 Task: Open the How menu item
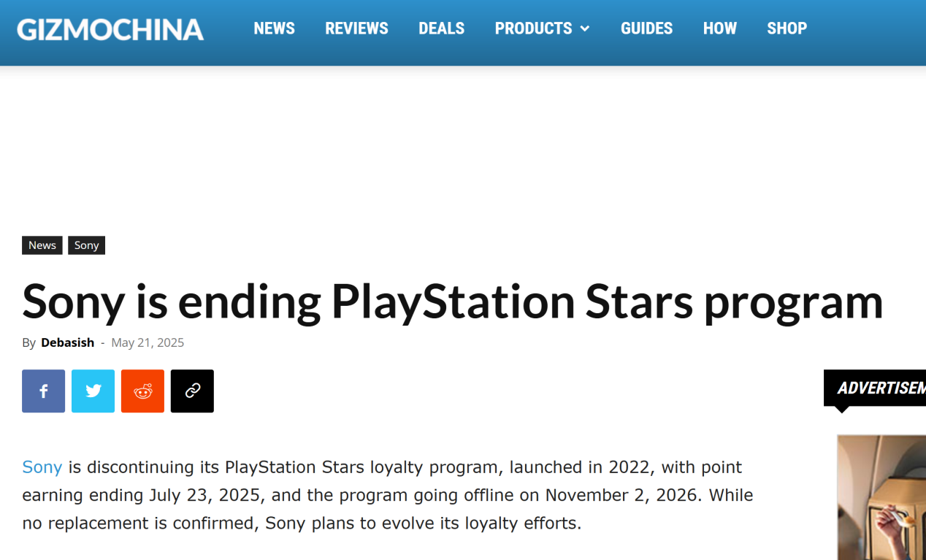pos(719,28)
